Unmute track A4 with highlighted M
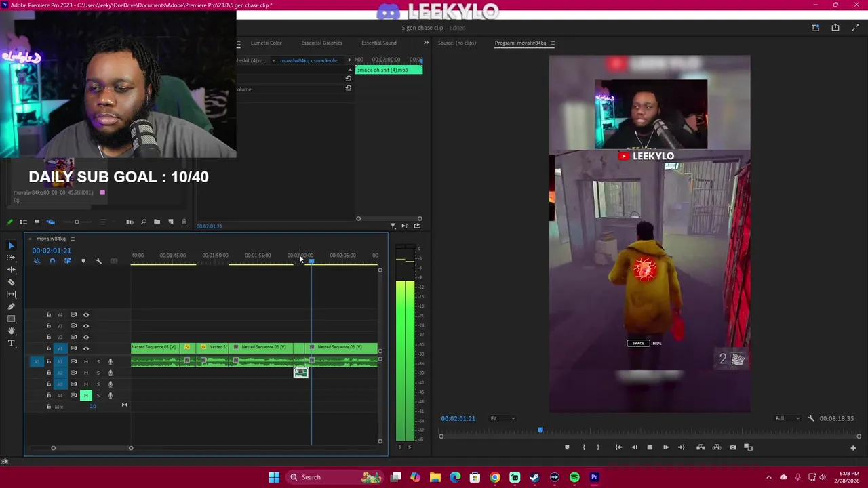 (86, 395)
